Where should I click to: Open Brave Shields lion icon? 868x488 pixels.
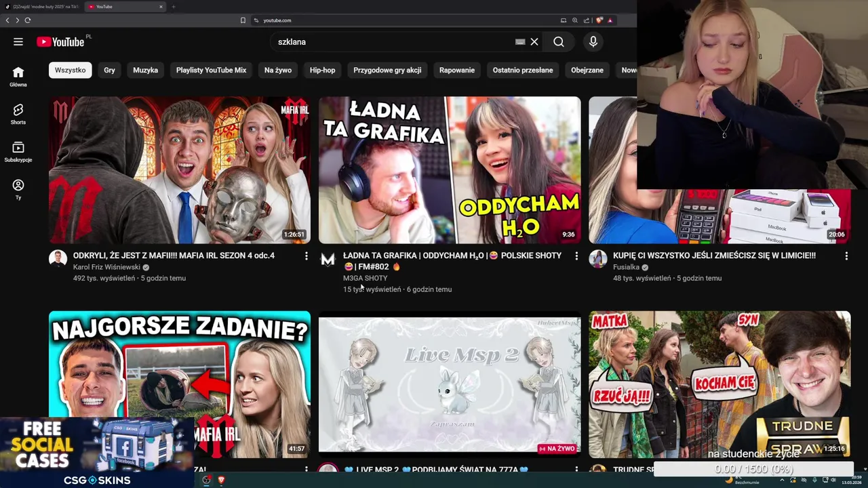tap(599, 20)
